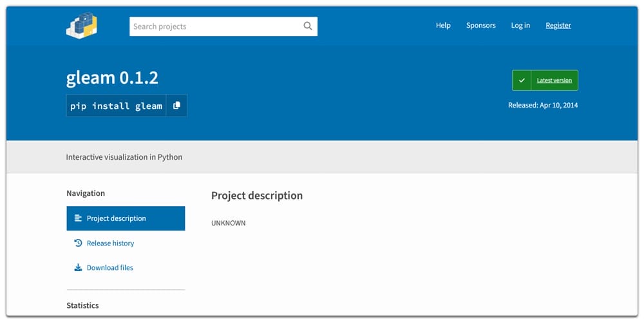Click the Download files arrow icon
The image size is (644, 322).
point(78,268)
